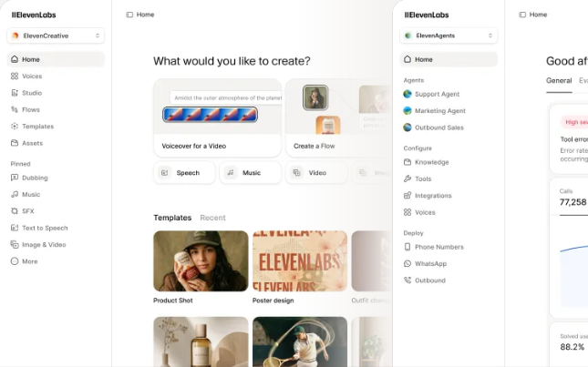Click the Flows icon in the sidebar
588x367 pixels.
coord(15,109)
